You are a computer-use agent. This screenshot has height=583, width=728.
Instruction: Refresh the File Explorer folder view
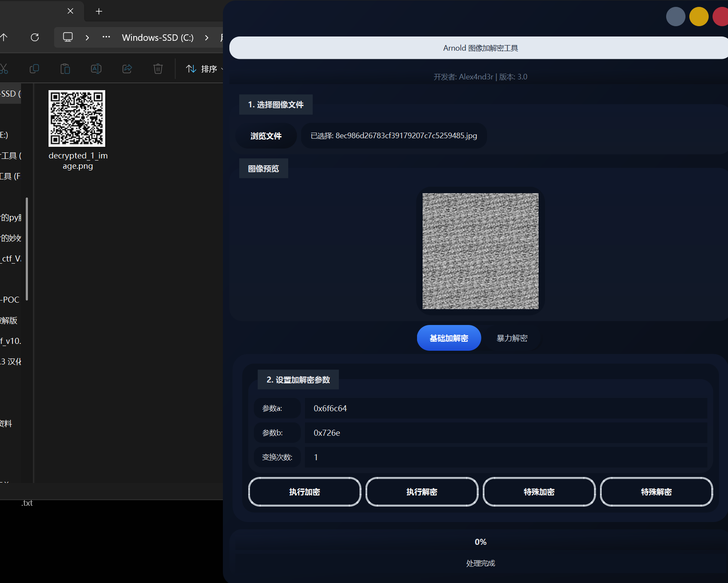35,37
